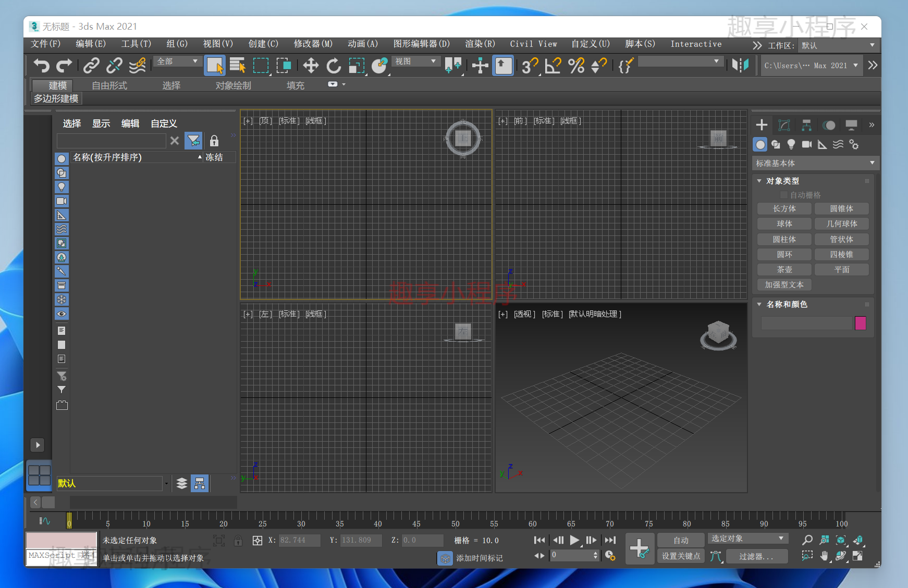The width and height of the screenshot is (908, 588).
Task: Activate the Select Object arrow tool
Action: [x=215, y=66]
